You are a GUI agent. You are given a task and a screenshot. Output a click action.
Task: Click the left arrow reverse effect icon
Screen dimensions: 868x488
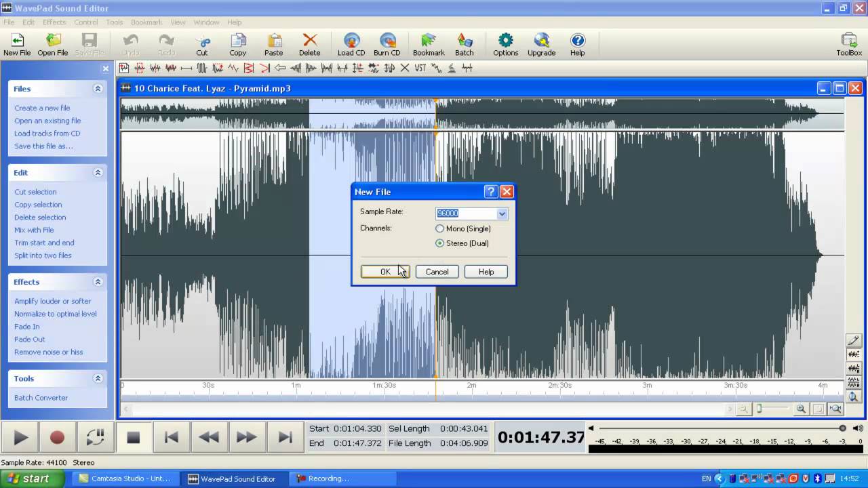point(279,68)
